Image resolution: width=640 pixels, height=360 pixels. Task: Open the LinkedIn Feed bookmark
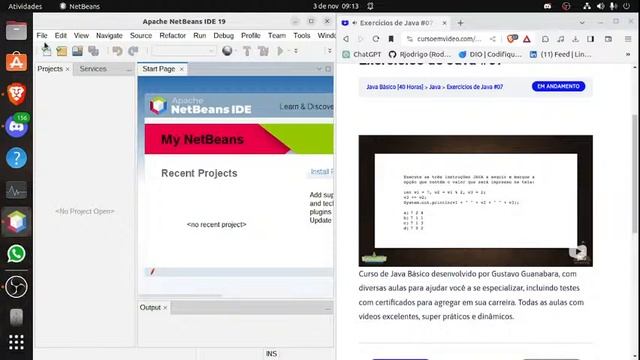pos(560,54)
